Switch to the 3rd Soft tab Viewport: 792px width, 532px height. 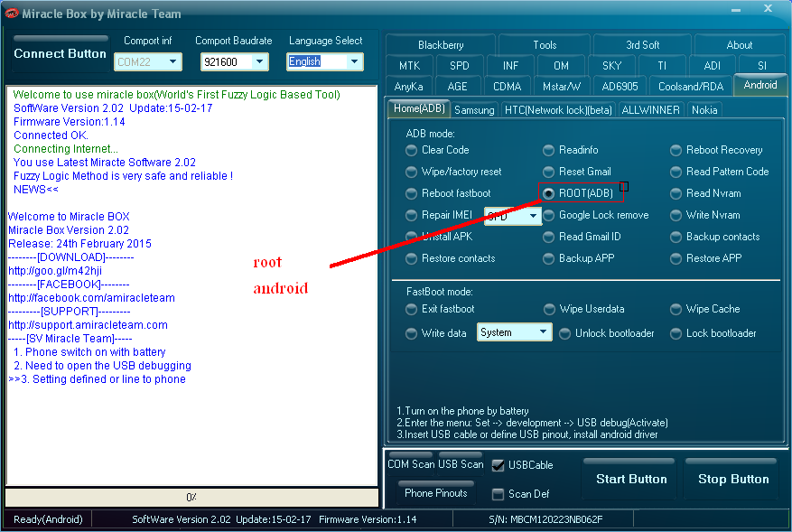[x=642, y=45]
